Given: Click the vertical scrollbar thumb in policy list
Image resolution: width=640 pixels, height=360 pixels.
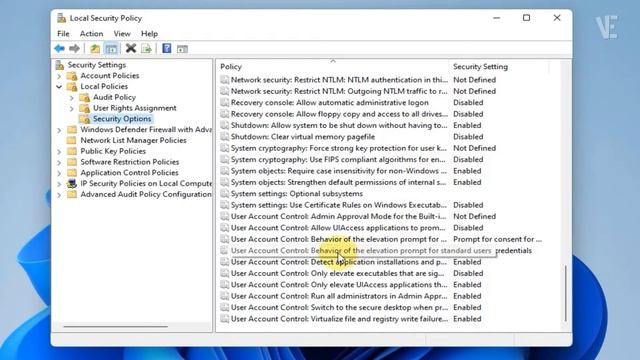Looking at the screenshot, I should (x=565, y=293).
